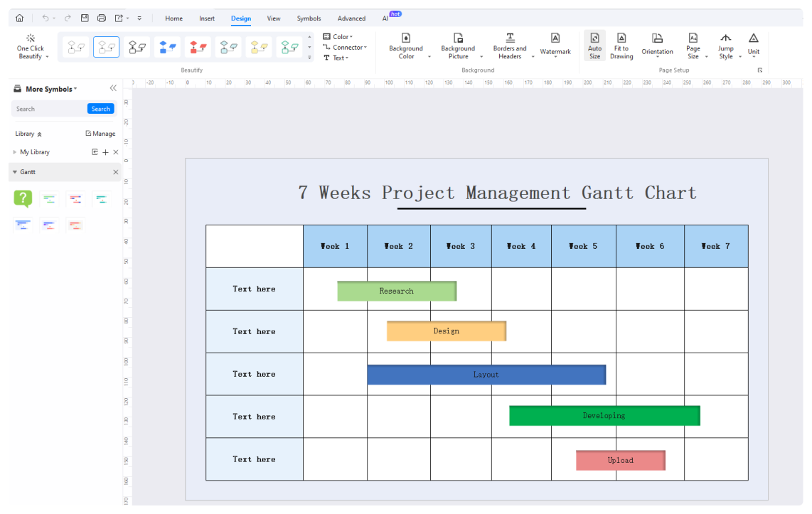This screenshot has width=812, height=514.
Task: Open the AI tab
Action: (385, 18)
